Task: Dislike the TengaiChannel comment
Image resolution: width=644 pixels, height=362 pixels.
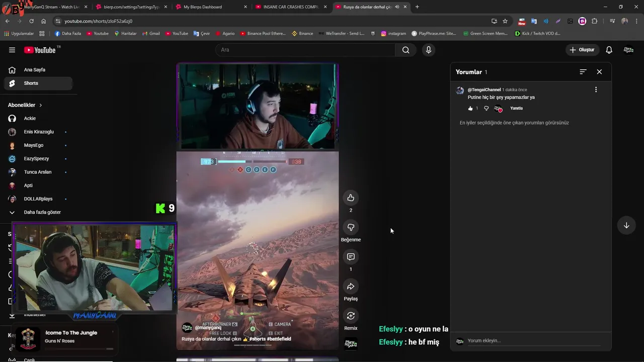Action: (x=486, y=108)
